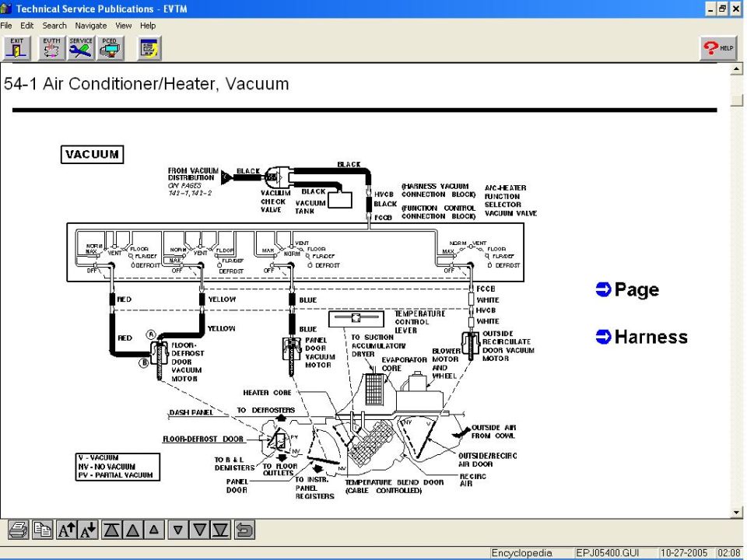Click 'BLOWER MOTOR AND WHEEL' label
This screenshot has width=747, height=560.
click(446, 363)
